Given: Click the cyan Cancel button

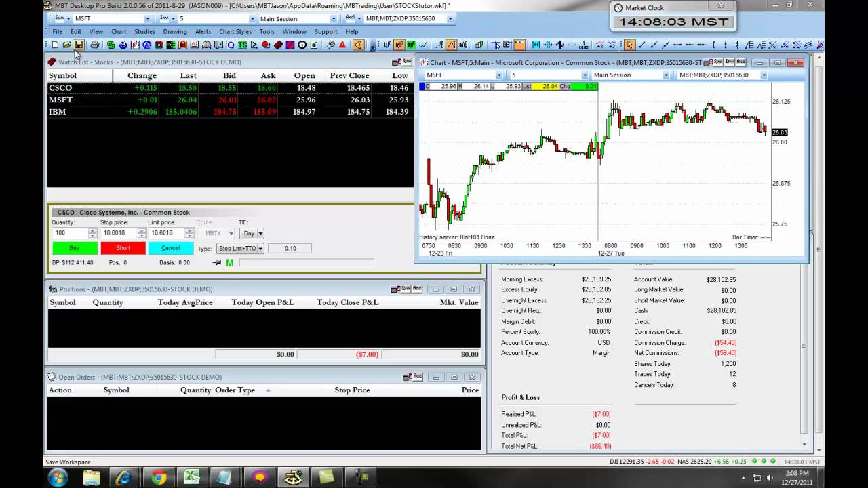Looking at the screenshot, I should click(x=171, y=248).
